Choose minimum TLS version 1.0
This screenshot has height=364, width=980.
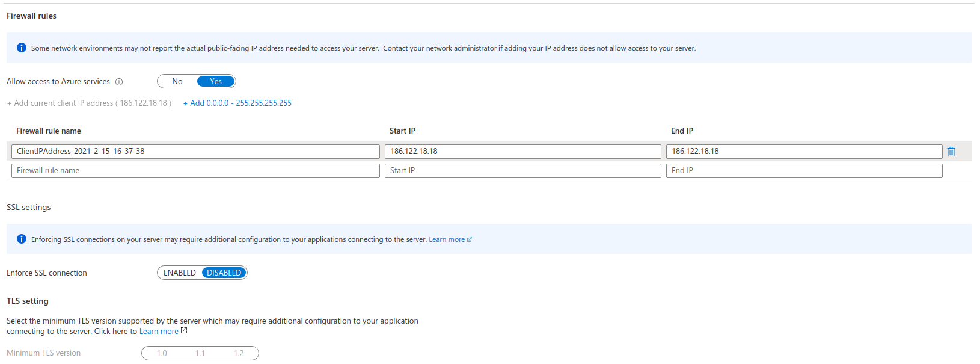(x=162, y=353)
